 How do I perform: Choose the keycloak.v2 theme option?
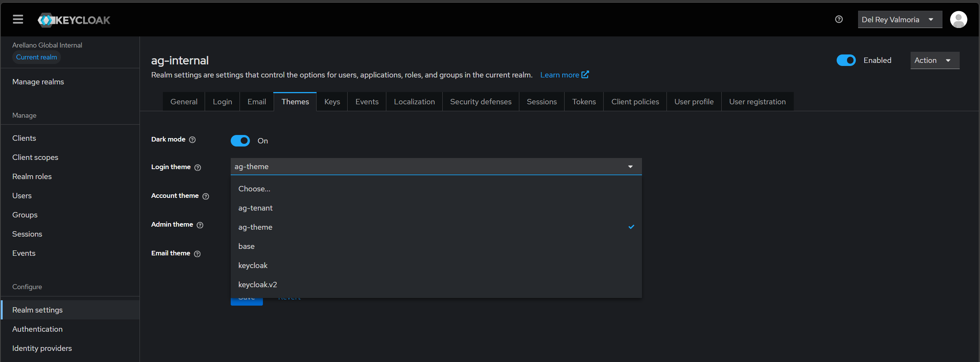tap(436, 285)
